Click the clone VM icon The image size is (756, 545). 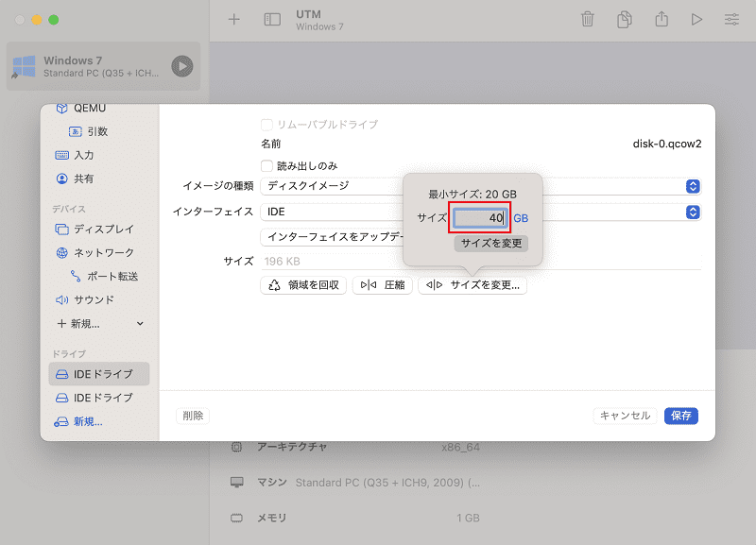[x=625, y=20]
